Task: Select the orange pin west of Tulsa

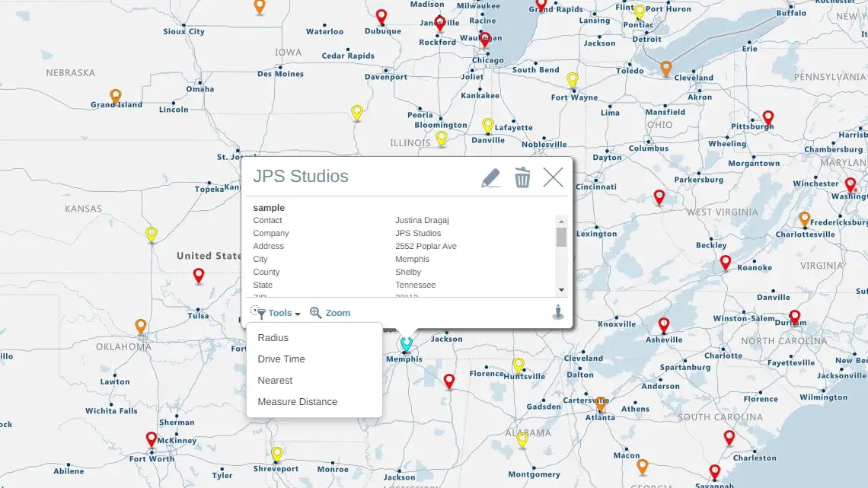Action: (141, 327)
